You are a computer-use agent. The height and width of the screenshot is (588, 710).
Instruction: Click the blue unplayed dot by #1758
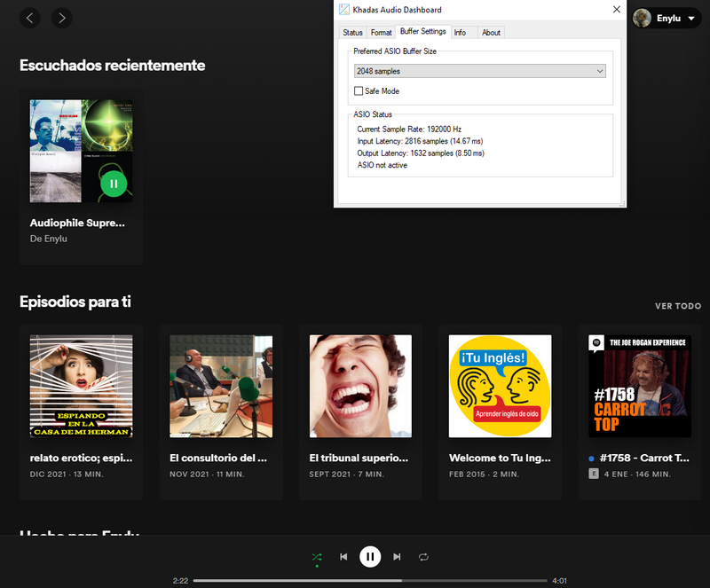pos(591,459)
